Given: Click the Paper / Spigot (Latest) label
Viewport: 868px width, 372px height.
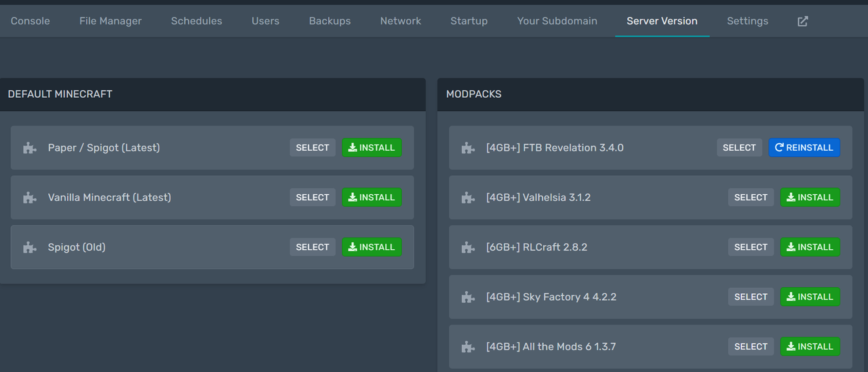Looking at the screenshot, I should [x=104, y=148].
